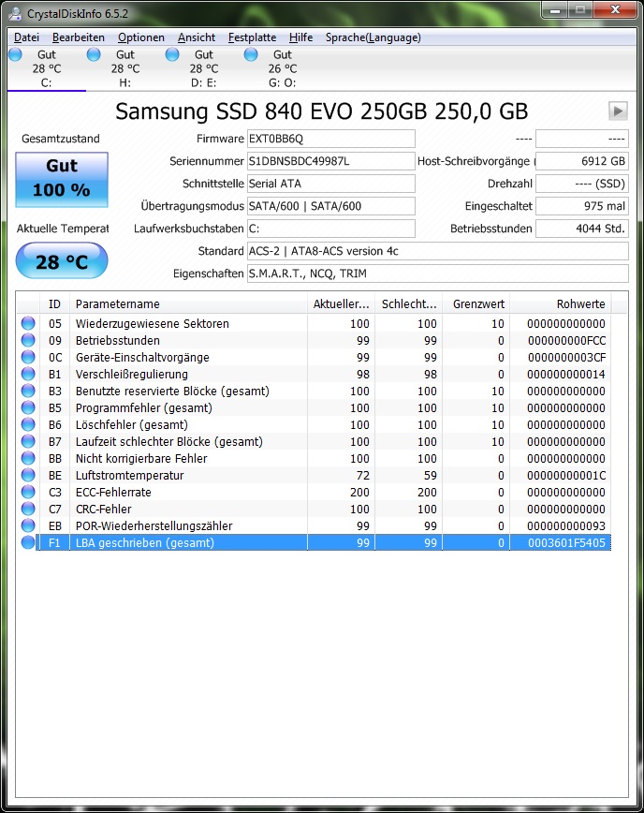The height and width of the screenshot is (813, 644).
Task: Click the Rohwerte column header
Action: (561, 303)
